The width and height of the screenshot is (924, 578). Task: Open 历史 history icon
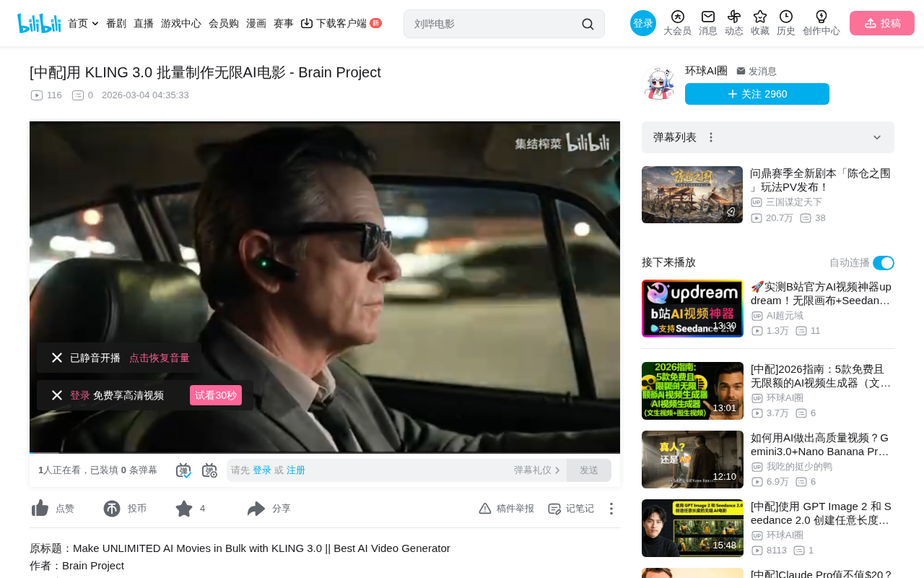pyautogui.click(x=786, y=17)
